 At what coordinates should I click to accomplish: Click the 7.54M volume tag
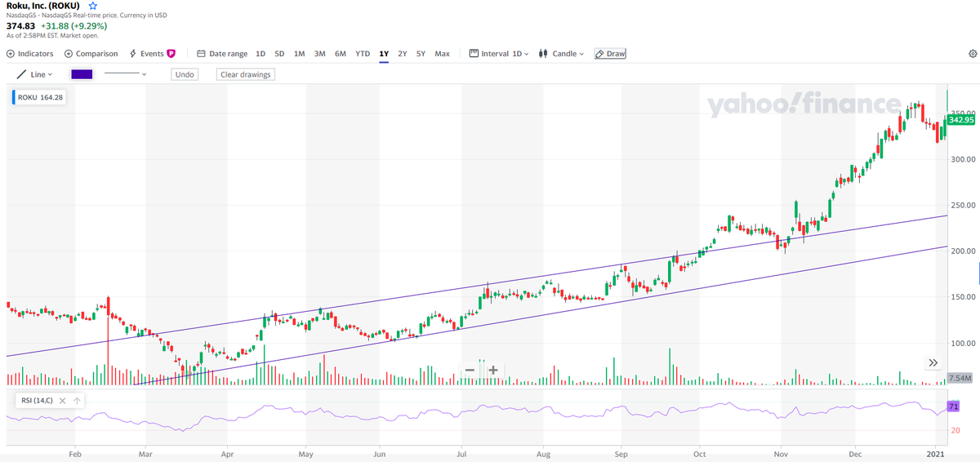[961, 379]
